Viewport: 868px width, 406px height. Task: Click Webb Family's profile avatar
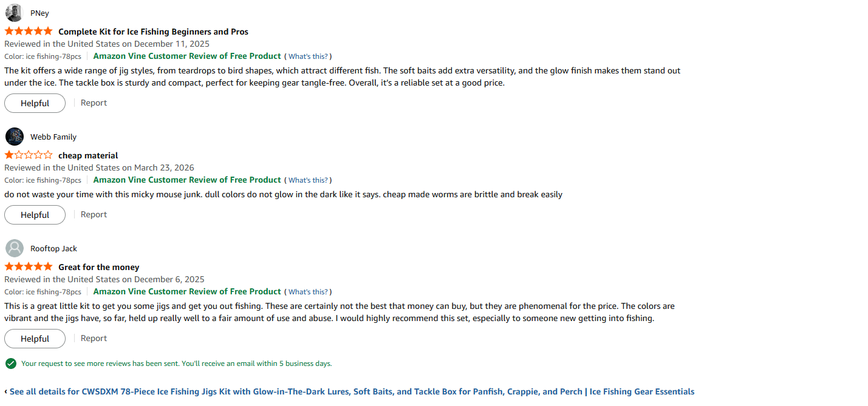(x=14, y=137)
